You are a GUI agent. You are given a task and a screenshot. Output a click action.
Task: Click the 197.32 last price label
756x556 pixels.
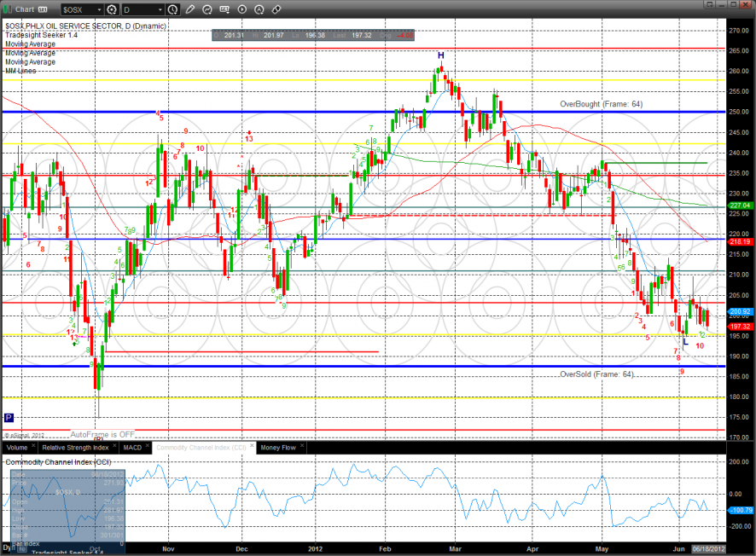(739, 327)
